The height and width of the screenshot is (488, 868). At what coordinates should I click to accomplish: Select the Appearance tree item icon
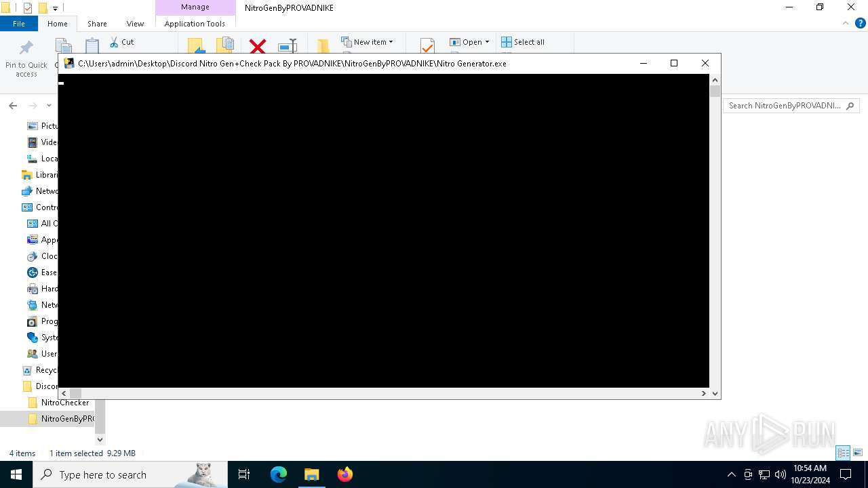point(32,240)
